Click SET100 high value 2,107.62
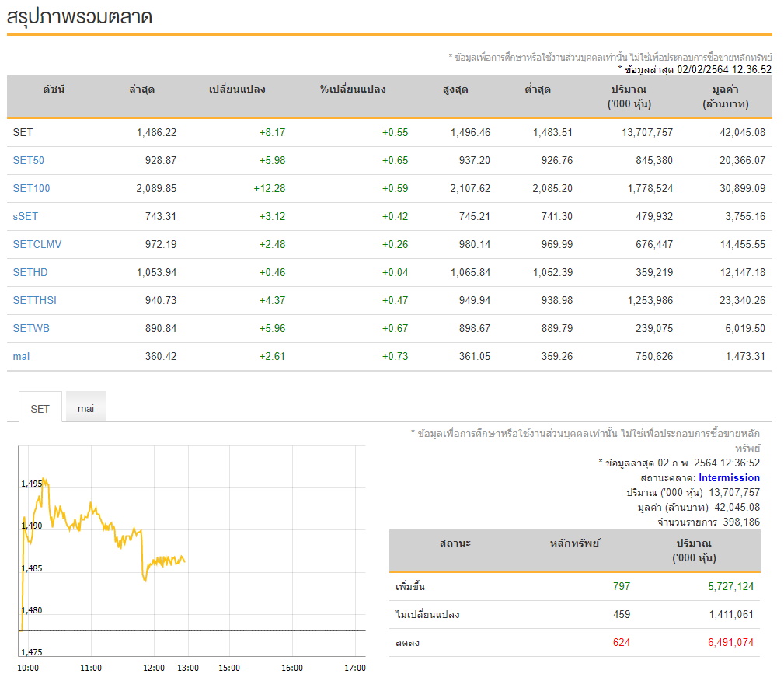 [471, 189]
